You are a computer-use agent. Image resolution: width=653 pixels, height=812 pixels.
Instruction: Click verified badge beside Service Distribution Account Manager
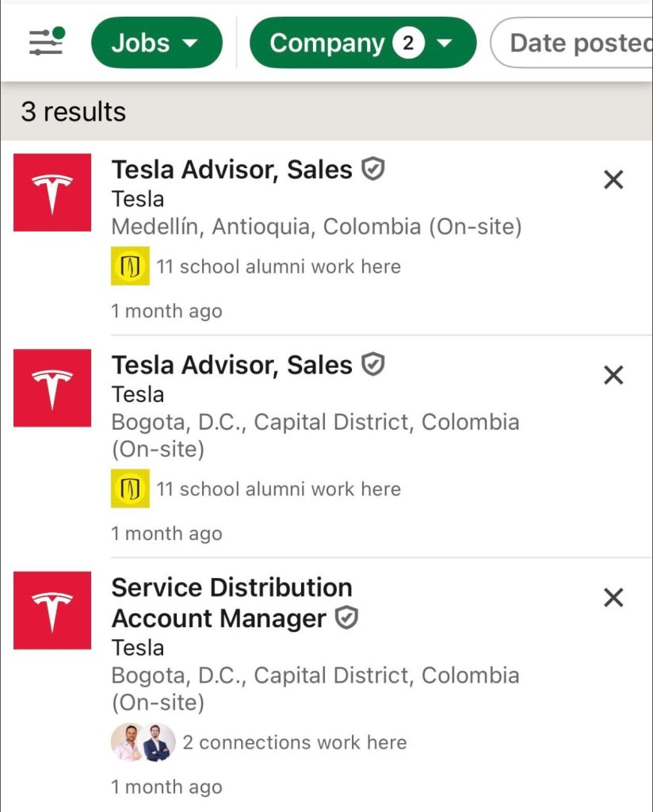[346, 619]
